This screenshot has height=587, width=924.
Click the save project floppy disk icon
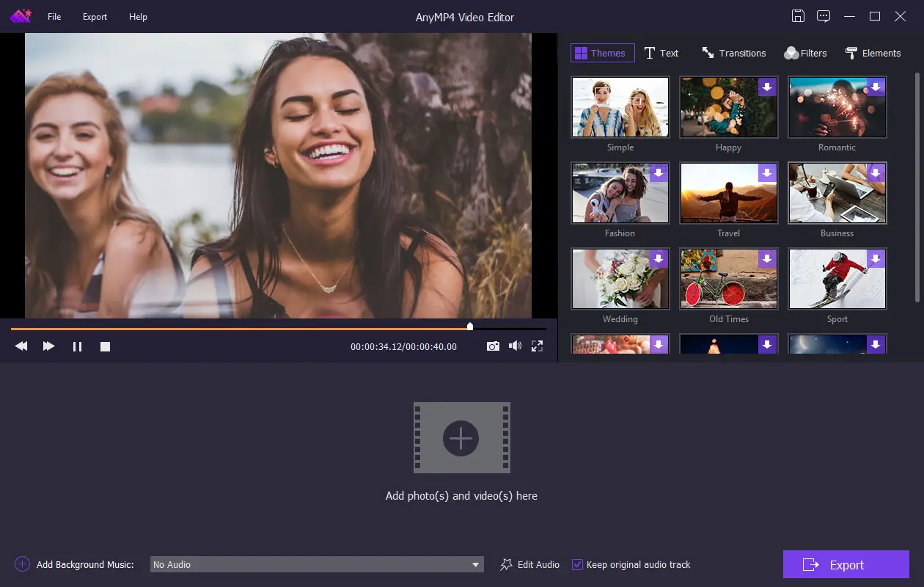point(799,16)
